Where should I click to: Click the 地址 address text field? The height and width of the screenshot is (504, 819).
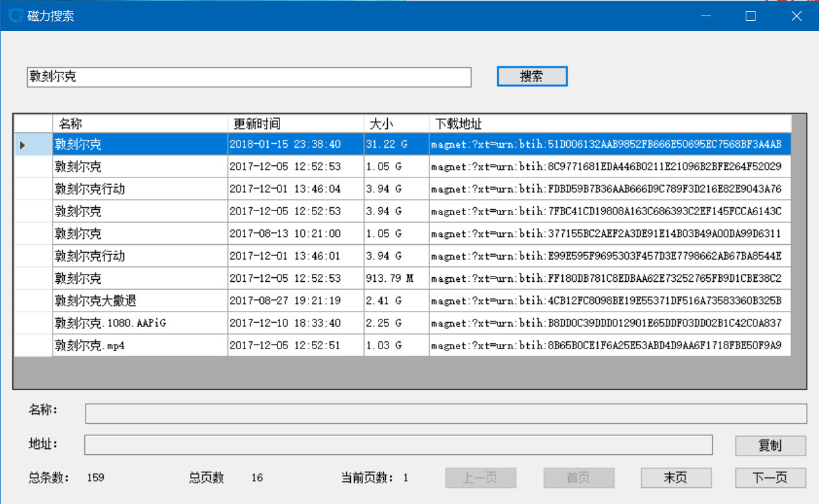tap(398, 445)
